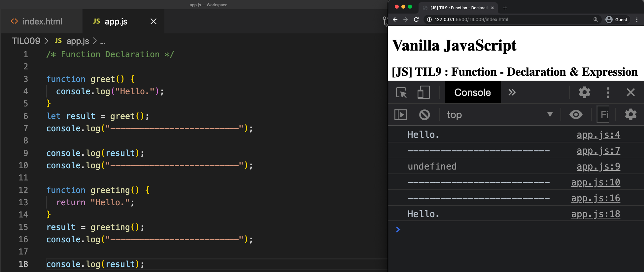Click line number 12 in the gutter
The image size is (644, 272).
coord(23,190)
